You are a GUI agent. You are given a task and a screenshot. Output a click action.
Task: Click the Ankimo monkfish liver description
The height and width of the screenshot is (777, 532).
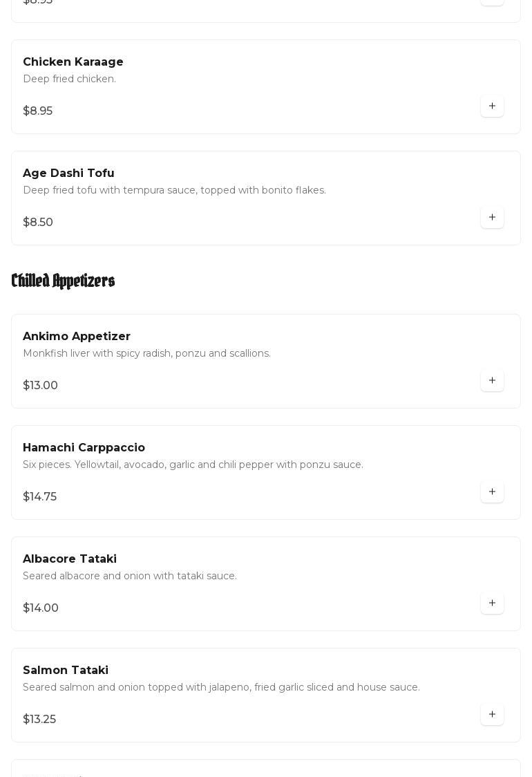pos(146,354)
